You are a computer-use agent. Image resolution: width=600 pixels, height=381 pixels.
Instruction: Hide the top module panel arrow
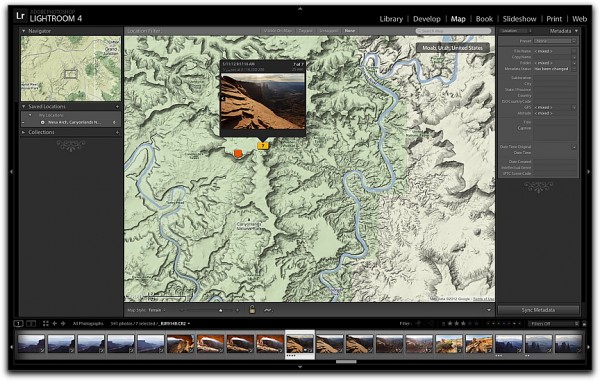pyautogui.click(x=300, y=8)
